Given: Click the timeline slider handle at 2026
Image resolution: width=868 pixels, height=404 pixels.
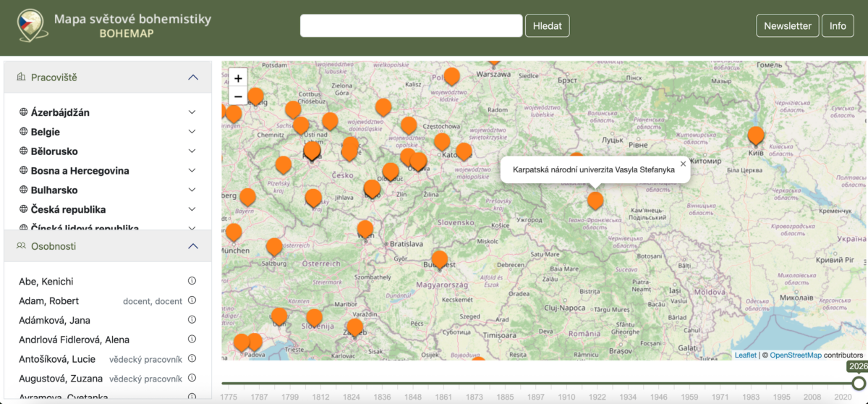Looking at the screenshot, I should tap(859, 383).
